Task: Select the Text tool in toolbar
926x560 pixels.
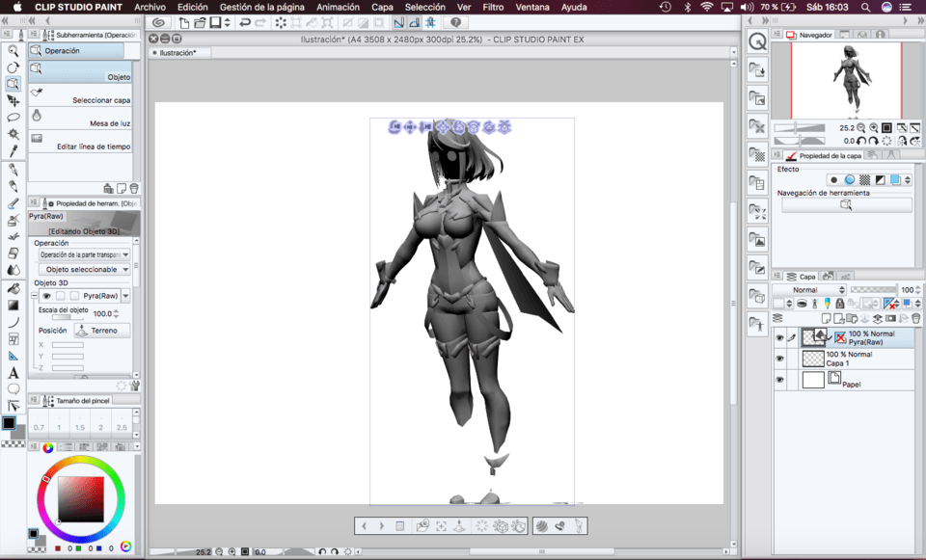Action: point(14,373)
